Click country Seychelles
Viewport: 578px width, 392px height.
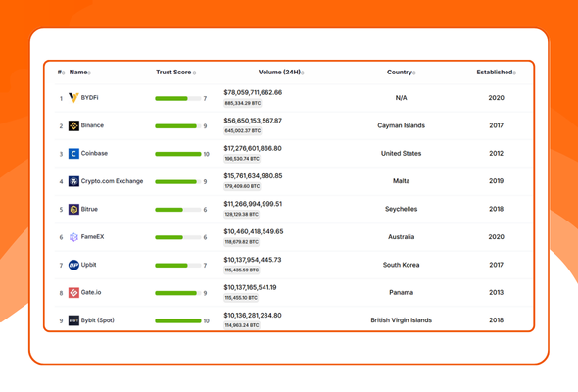coord(401,209)
